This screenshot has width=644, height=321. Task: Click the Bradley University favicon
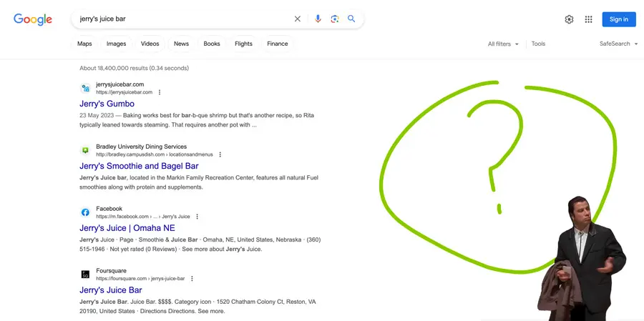[85, 150]
